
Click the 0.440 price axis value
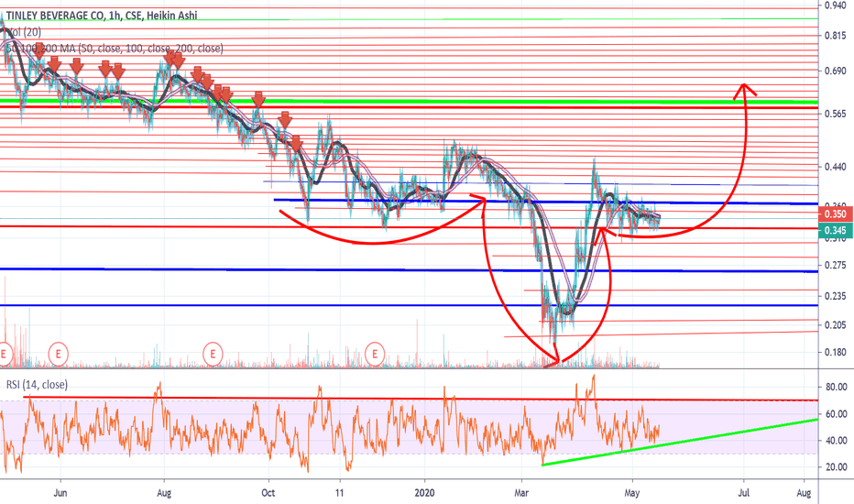point(836,168)
